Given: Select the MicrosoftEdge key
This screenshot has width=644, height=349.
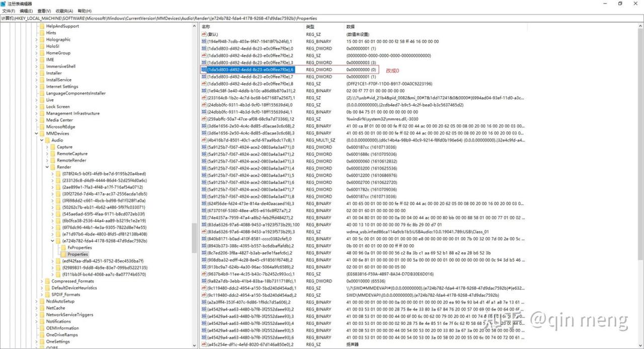Looking at the screenshot, I should click(x=60, y=127).
